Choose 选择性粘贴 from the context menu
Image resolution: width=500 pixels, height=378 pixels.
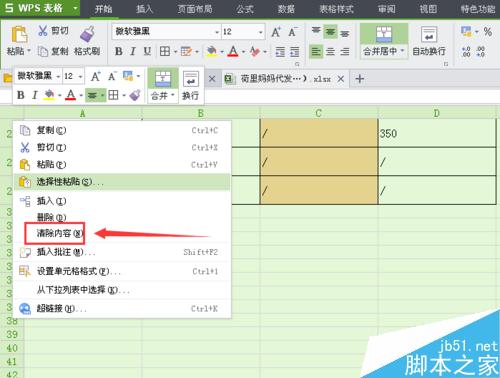tap(122, 182)
